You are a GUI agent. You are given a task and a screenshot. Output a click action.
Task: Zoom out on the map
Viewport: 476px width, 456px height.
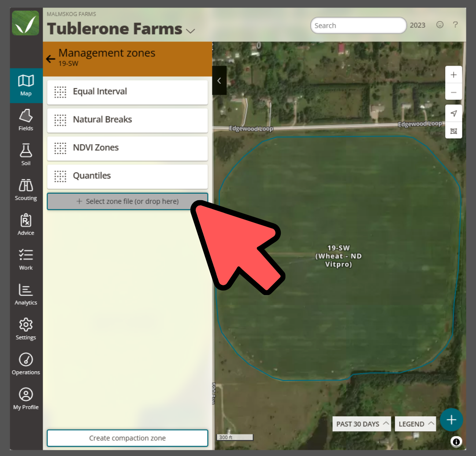(x=454, y=92)
